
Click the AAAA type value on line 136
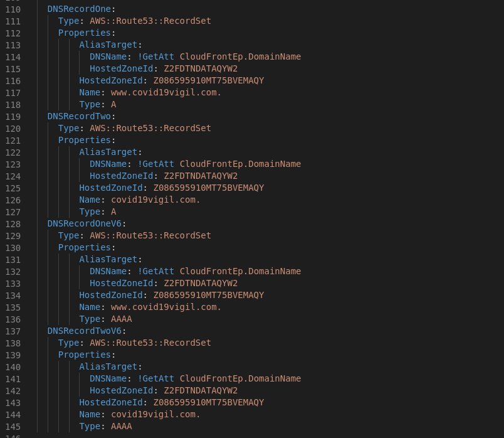point(122,319)
